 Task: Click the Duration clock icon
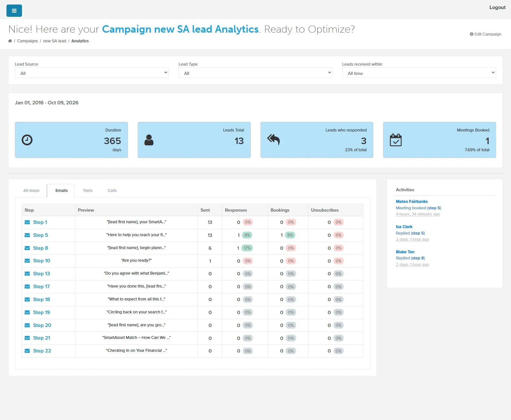[x=27, y=140]
